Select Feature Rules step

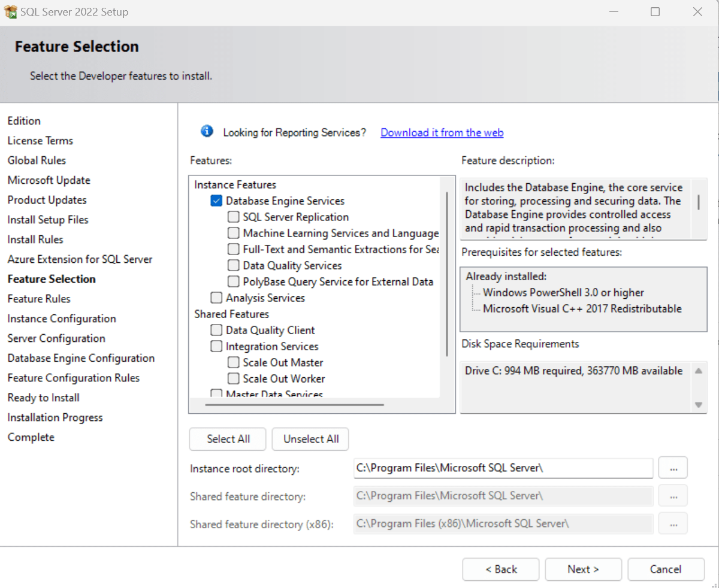coord(39,299)
